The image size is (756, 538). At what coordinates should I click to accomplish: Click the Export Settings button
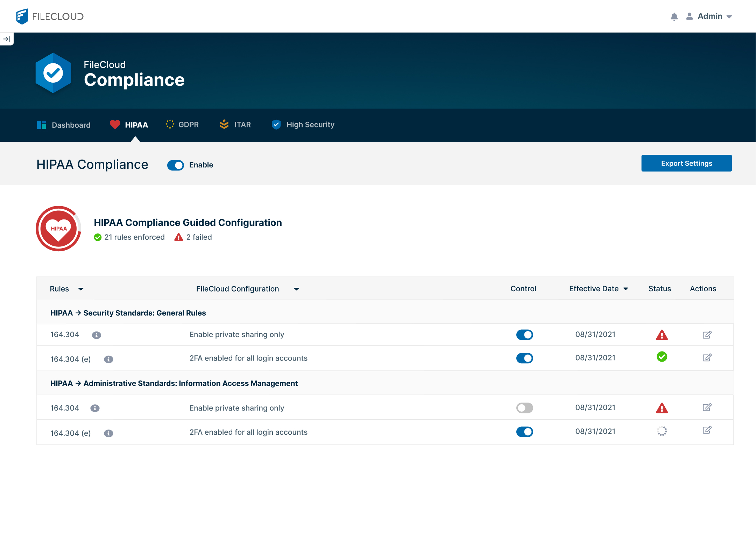pyautogui.click(x=686, y=163)
